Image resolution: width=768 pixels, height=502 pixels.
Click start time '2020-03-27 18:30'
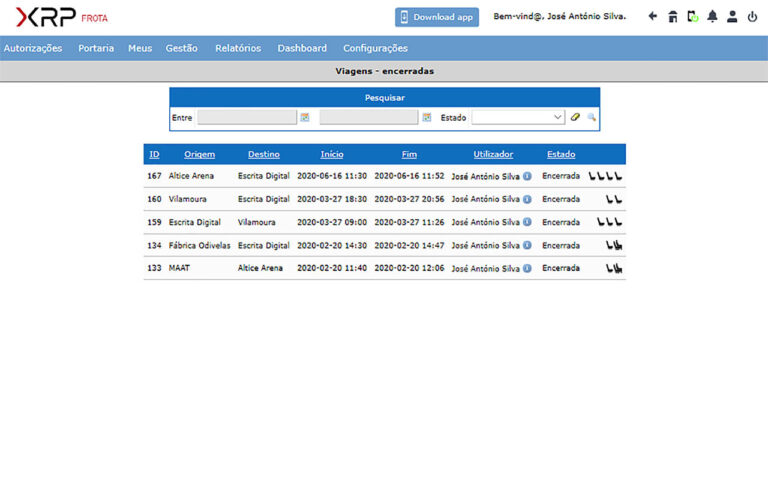(332, 199)
